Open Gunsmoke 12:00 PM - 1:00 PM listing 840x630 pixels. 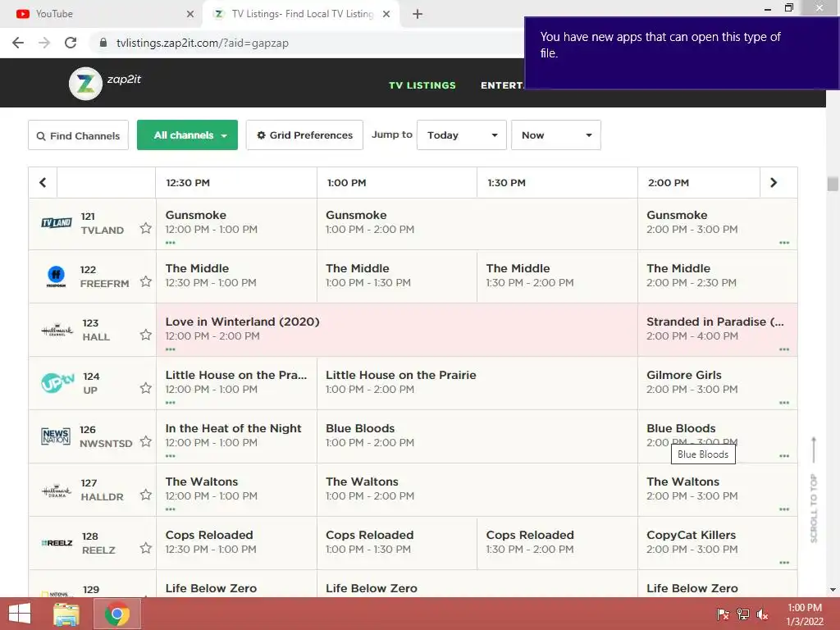237,224
